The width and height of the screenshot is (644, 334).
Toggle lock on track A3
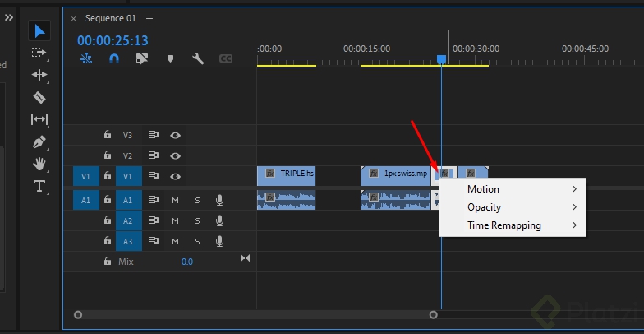click(107, 240)
